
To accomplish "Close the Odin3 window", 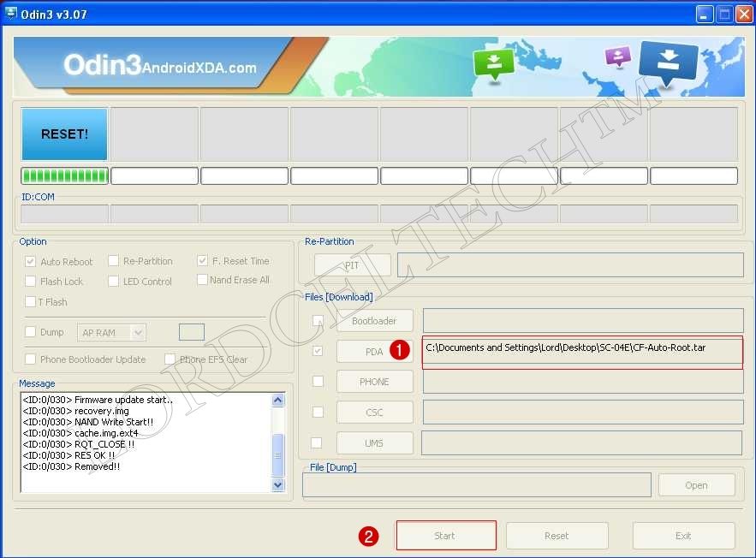I will [743, 15].
